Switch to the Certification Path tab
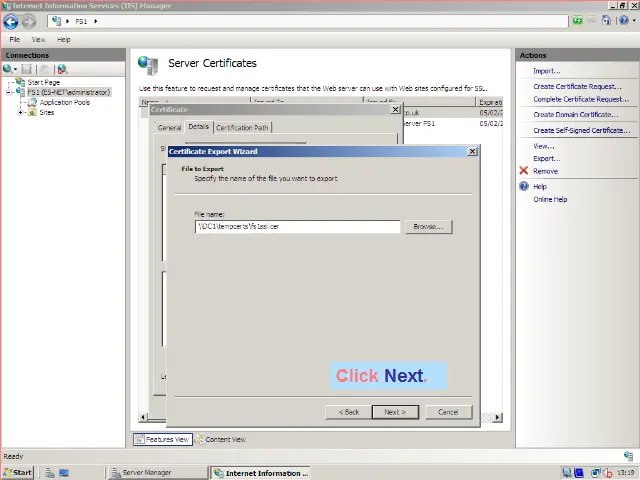640x480 pixels. [x=242, y=128]
